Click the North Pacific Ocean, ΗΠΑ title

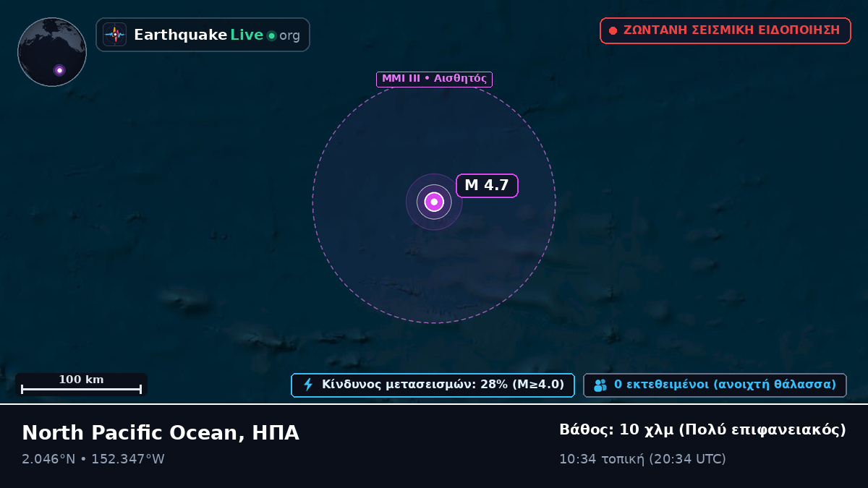point(161,433)
